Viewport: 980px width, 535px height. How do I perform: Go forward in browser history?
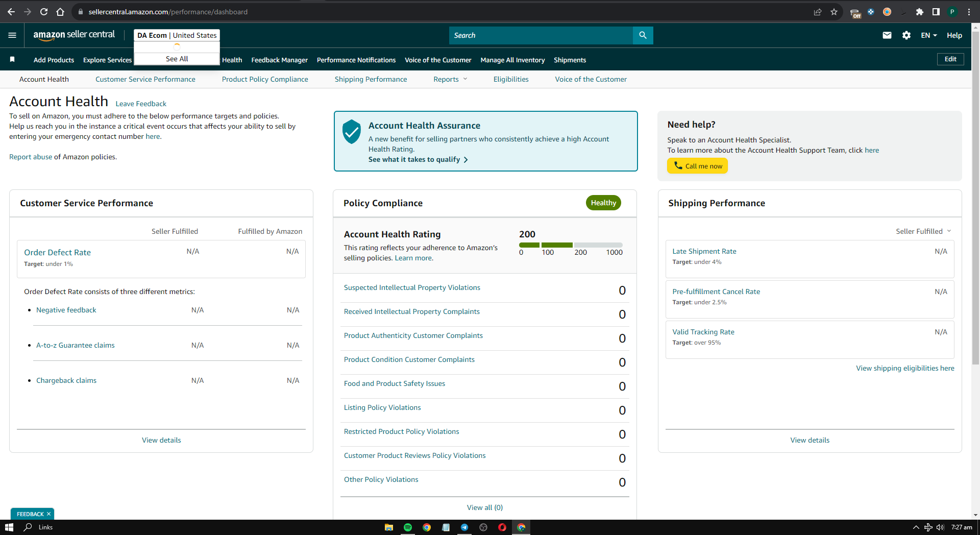28,12
